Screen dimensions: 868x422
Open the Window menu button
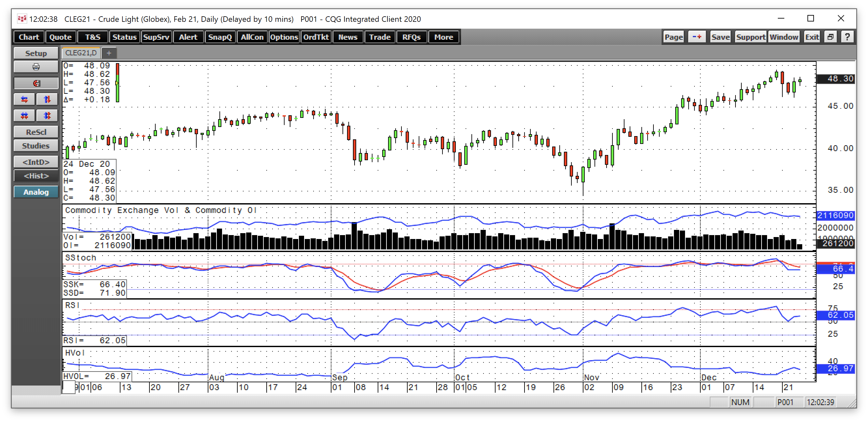pos(784,37)
